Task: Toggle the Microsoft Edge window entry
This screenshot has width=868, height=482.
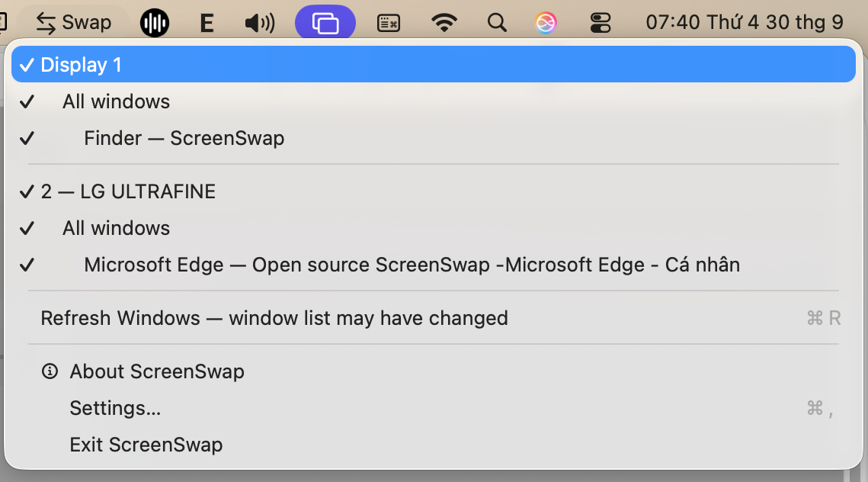Action: [434, 265]
